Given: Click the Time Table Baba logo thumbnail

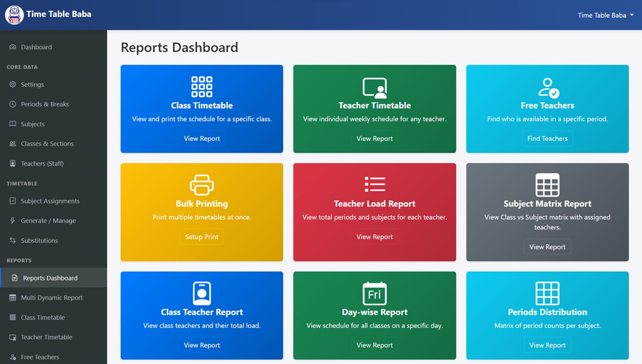Looking at the screenshot, I should 14,15.
